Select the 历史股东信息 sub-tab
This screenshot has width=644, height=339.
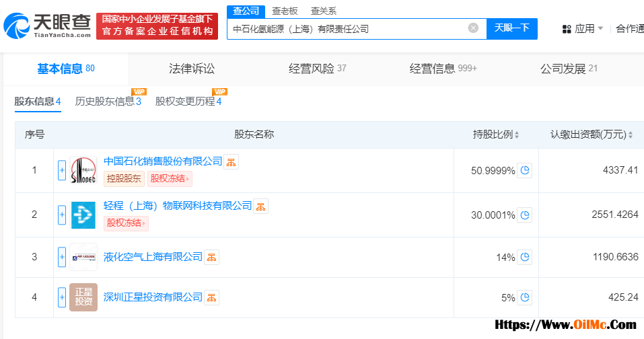pos(108,102)
